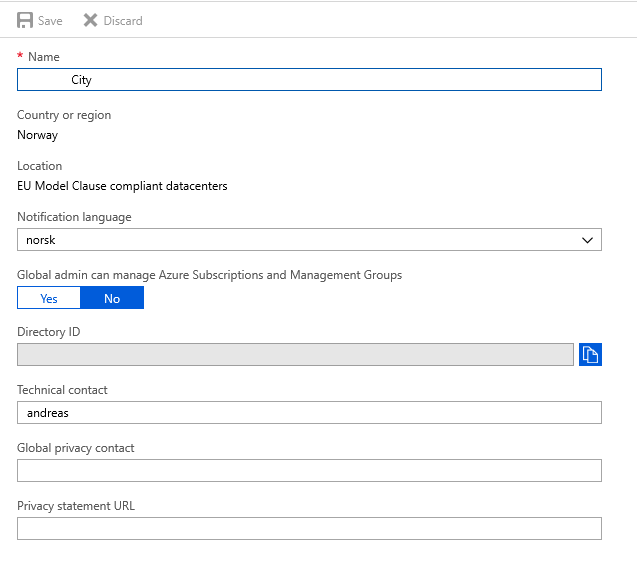Click the Save floppy disk icon
This screenshot has height=568, width=637.
(25, 20)
